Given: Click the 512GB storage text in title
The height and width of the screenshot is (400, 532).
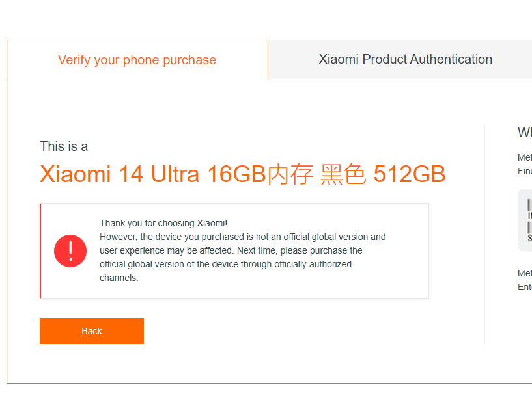Looking at the screenshot, I should click(409, 174).
